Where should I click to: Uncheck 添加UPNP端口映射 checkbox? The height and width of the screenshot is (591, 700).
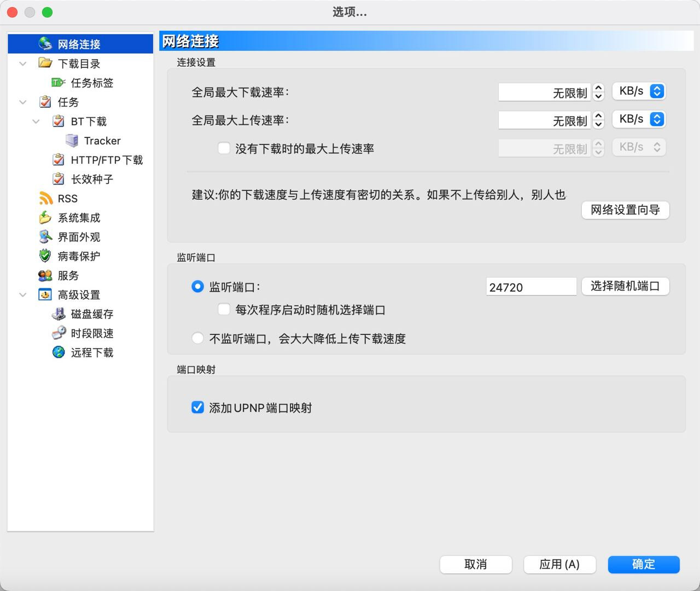click(x=198, y=407)
